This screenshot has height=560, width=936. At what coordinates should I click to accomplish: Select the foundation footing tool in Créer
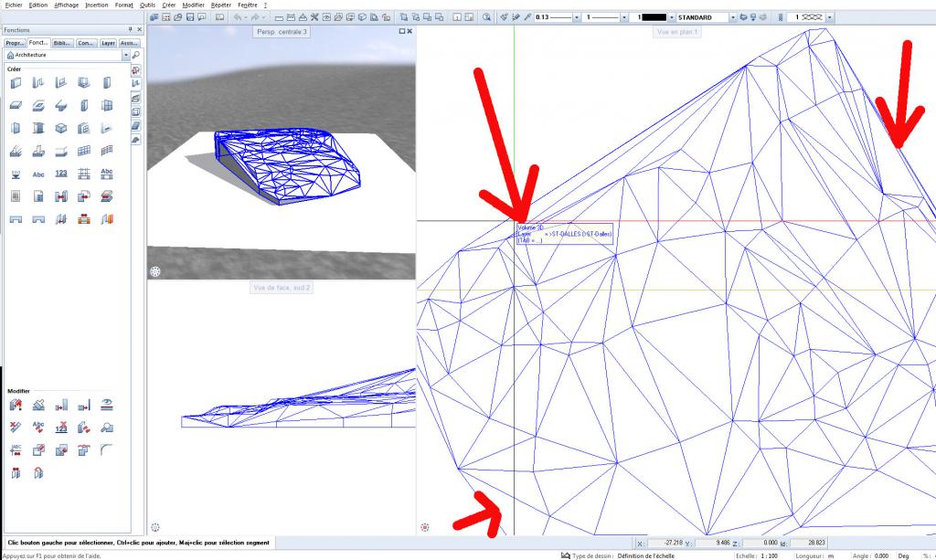tap(38, 151)
